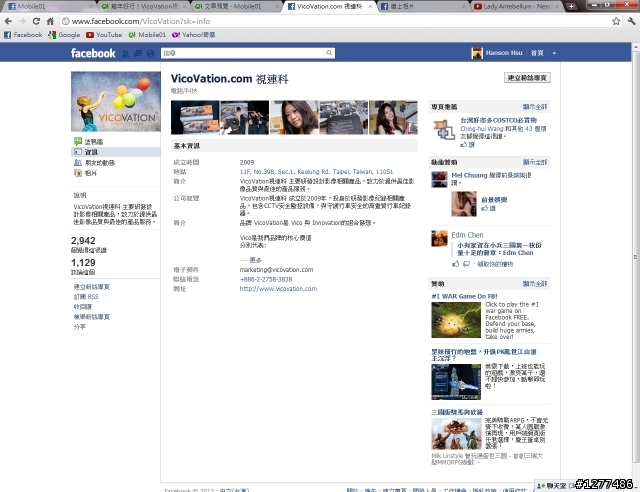The width and height of the screenshot is (640, 492).
Task: Click the search magnifier button
Action: click(x=329, y=53)
